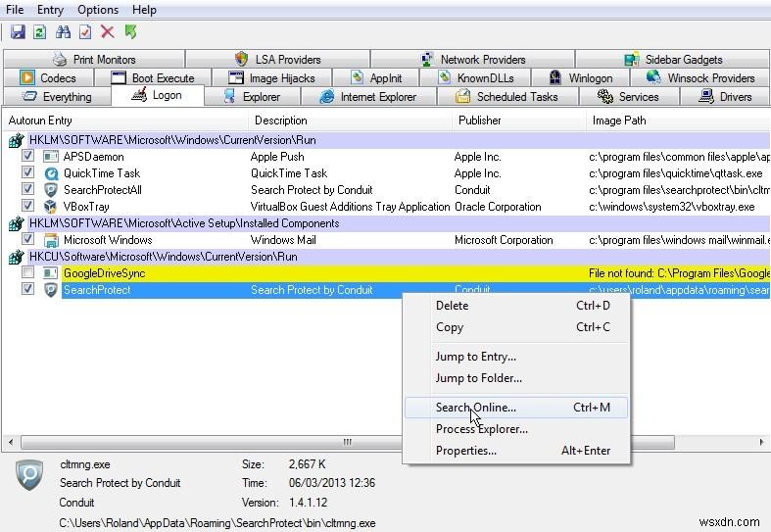Switch to the AppInit tab

click(x=376, y=78)
